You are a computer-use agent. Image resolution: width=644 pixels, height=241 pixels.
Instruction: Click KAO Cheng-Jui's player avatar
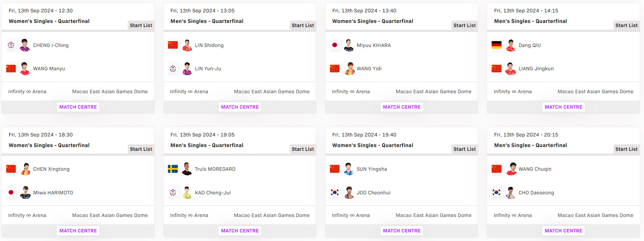point(187,193)
